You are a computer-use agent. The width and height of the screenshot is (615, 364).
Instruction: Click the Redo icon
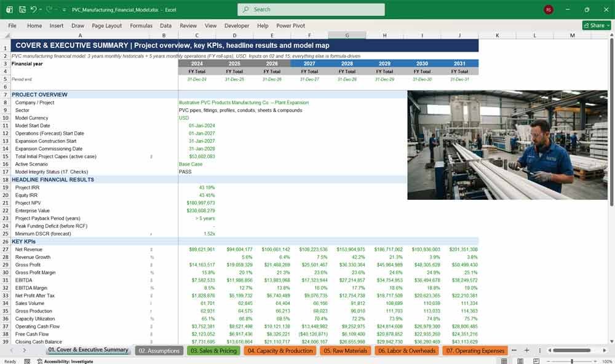pos(49,9)
